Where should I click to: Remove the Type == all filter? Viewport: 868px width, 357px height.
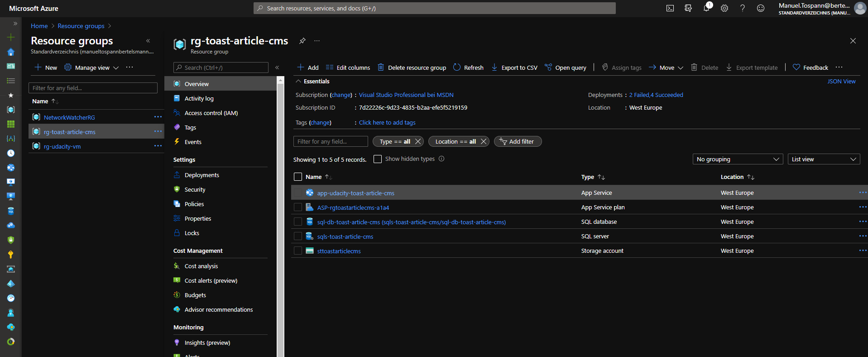pos(418,141)
